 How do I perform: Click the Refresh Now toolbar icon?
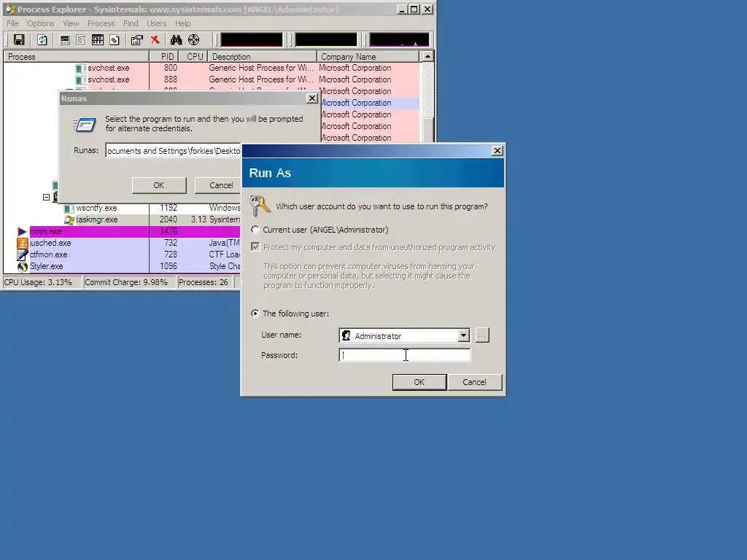[x=42, y=40]
